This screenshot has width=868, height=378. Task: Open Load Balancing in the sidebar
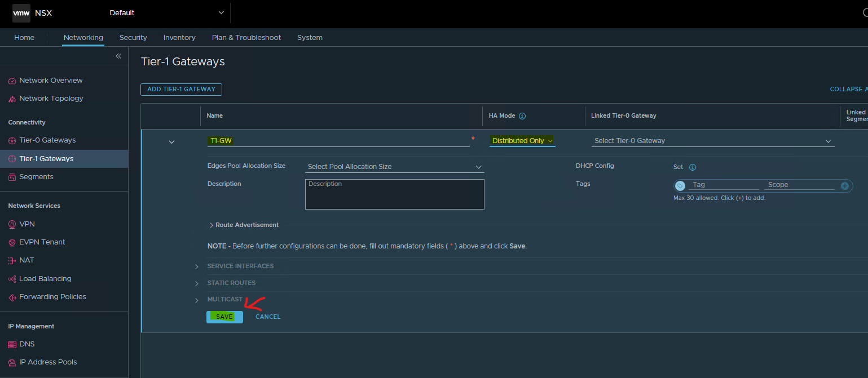(45, 279)
